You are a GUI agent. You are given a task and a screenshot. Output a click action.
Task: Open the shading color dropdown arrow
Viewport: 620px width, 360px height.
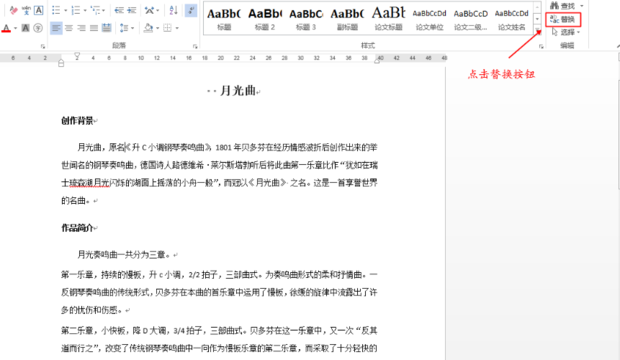click(158, 28)
